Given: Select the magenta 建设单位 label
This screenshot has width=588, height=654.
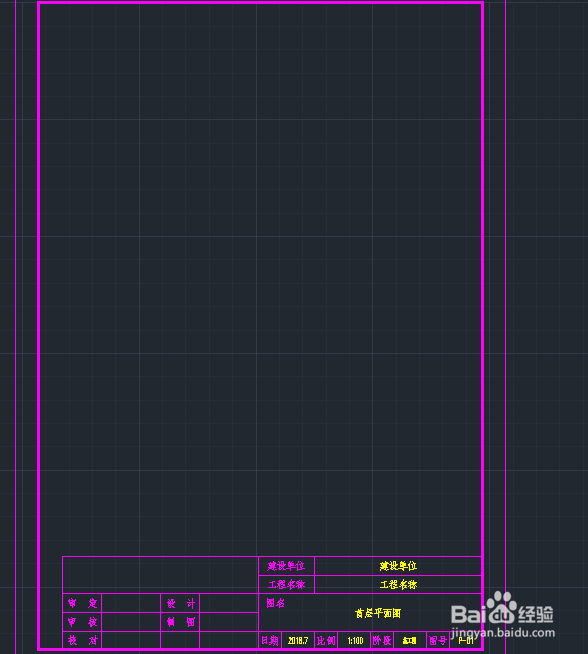Looking at the screenshot, I should (x=286, y=566).
